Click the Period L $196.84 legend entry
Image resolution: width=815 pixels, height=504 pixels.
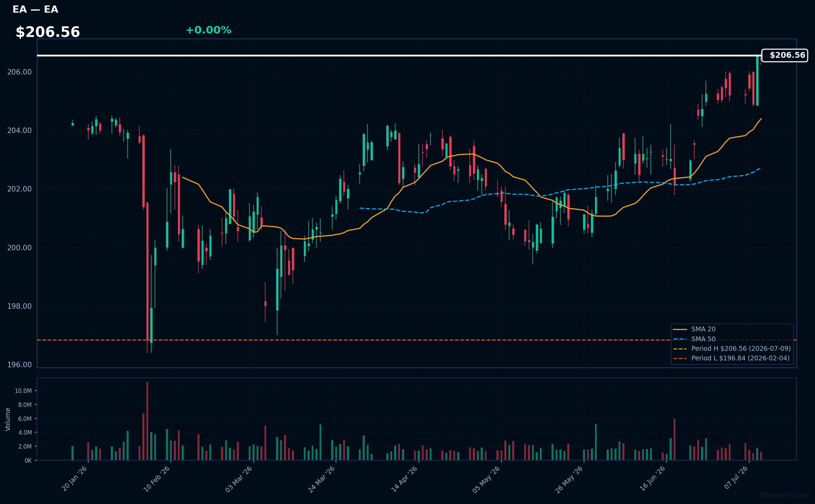(x=732, y=358)
